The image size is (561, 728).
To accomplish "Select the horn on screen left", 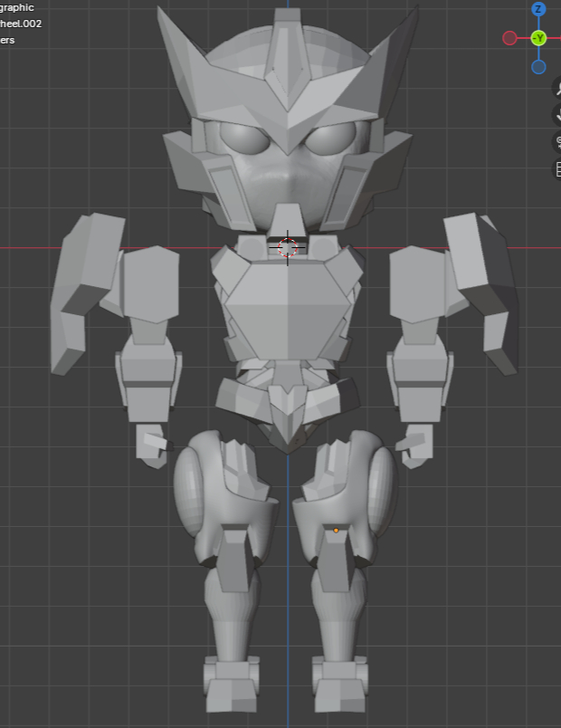I will 176,54.
